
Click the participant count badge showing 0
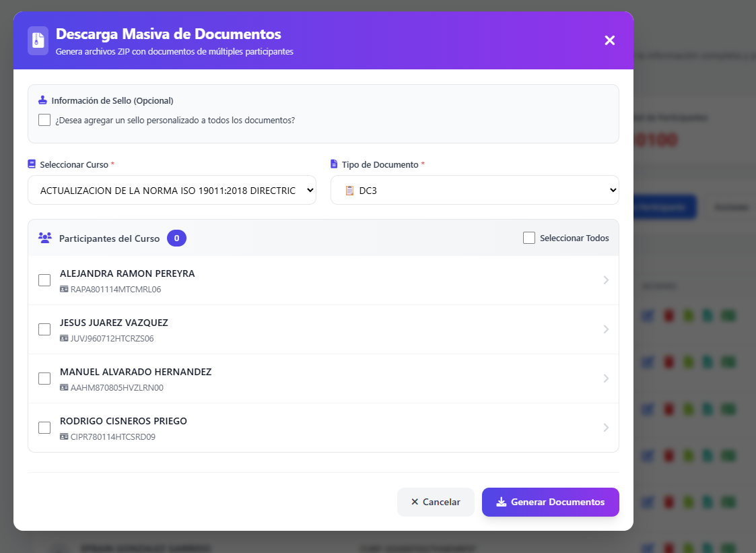click(x=176, y=238)
